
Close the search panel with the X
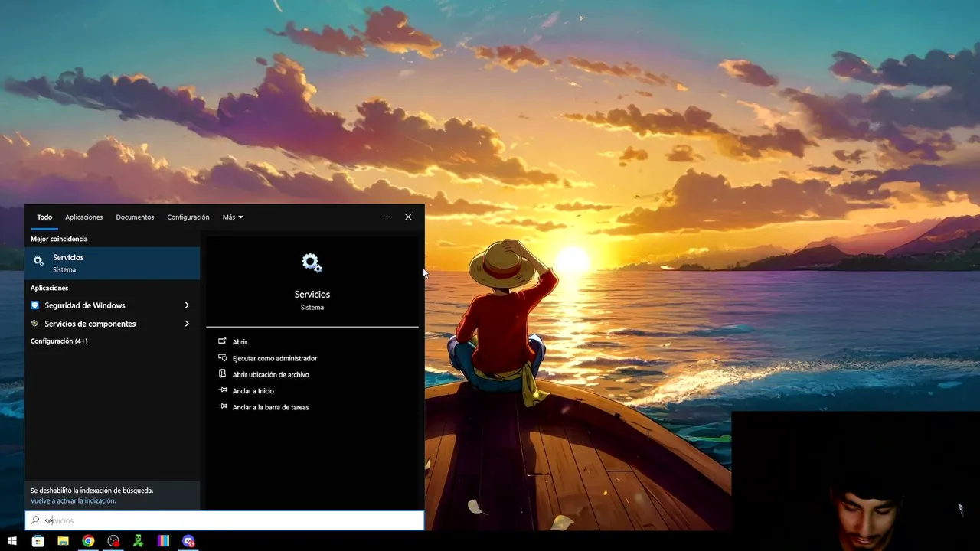pyautogui.click(x=408, y=217)
